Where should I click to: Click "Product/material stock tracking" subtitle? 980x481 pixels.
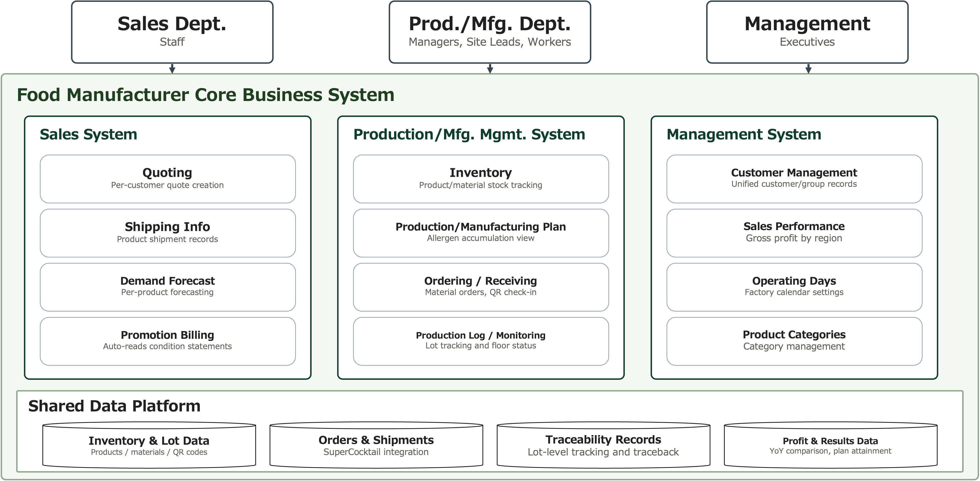(480, 185)
